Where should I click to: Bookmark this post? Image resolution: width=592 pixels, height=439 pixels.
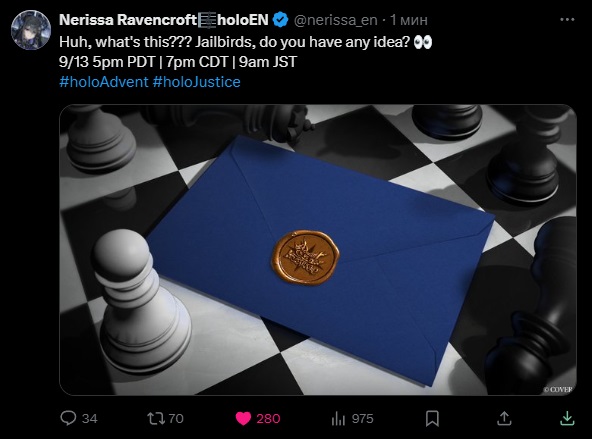(x=432, y=419)
